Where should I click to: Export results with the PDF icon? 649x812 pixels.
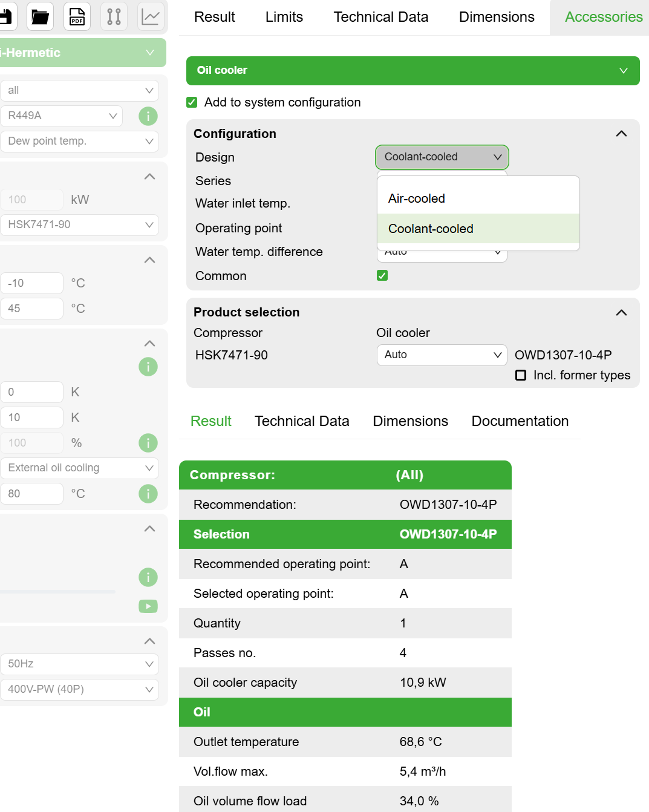tap(77, 16)
